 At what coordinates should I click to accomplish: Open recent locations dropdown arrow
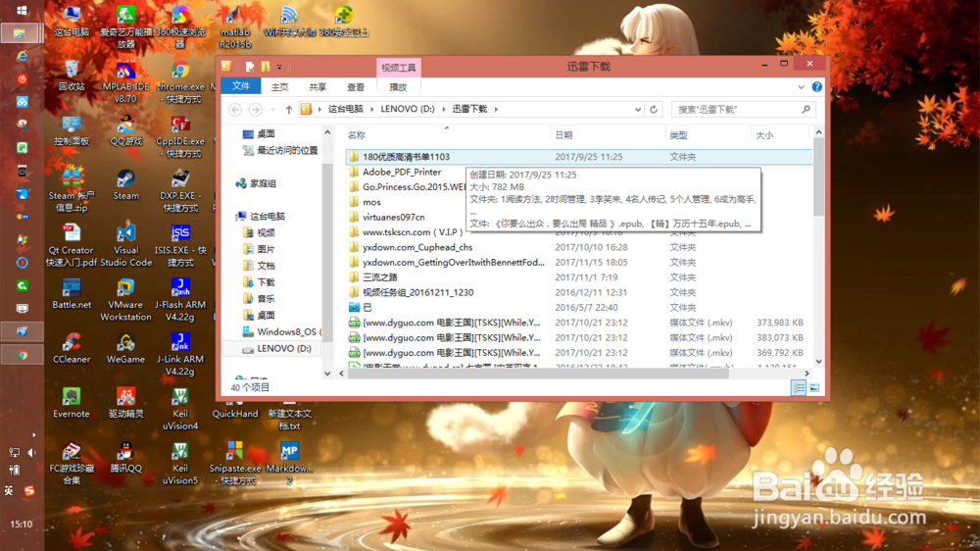point(272,110)
